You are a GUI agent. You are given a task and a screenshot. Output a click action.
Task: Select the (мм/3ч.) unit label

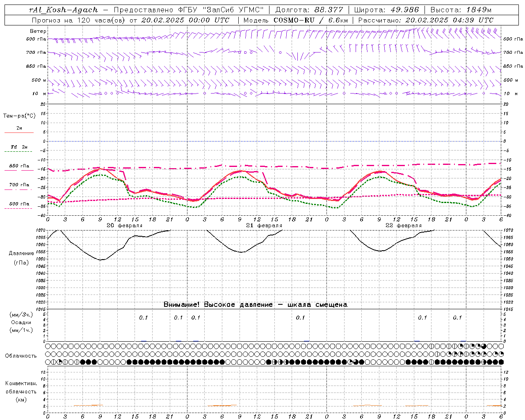pyautogui.click(x=21, y=315)
